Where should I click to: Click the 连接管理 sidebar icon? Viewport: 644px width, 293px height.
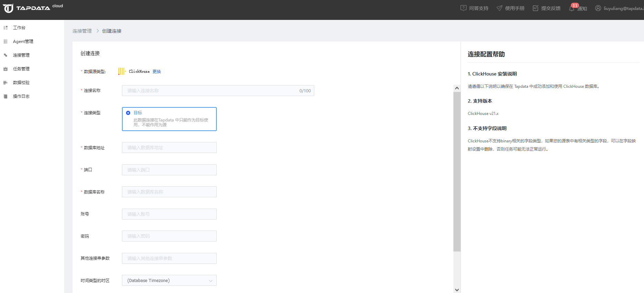[5, 55]
